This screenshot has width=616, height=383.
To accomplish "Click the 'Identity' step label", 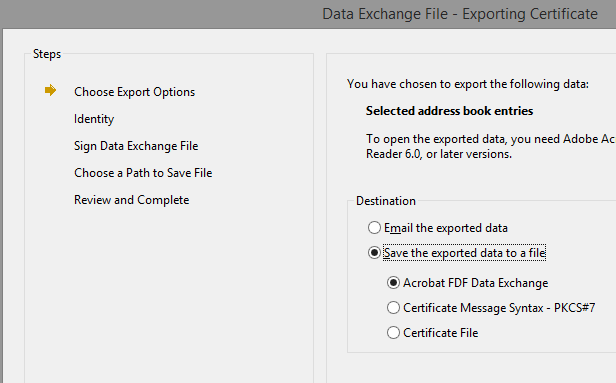I will pyautogui.click(x=94, y=119).
